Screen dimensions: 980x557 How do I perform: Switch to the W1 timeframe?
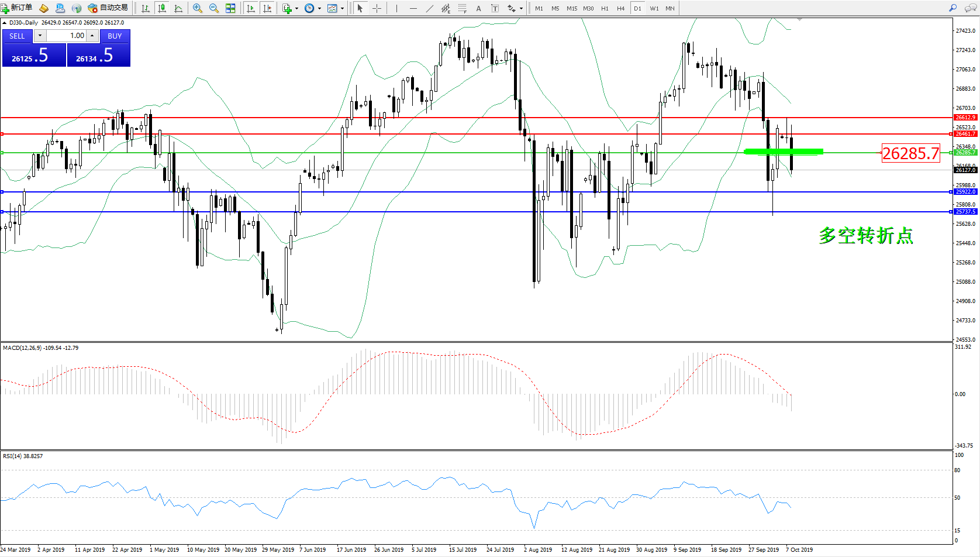pyautogui.click(x=654, y=8)
